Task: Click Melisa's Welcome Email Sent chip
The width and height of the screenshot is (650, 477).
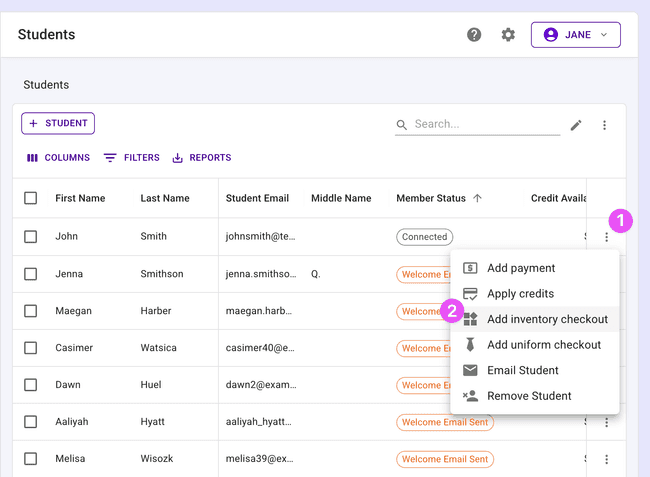Action: [x=445, y=459]
